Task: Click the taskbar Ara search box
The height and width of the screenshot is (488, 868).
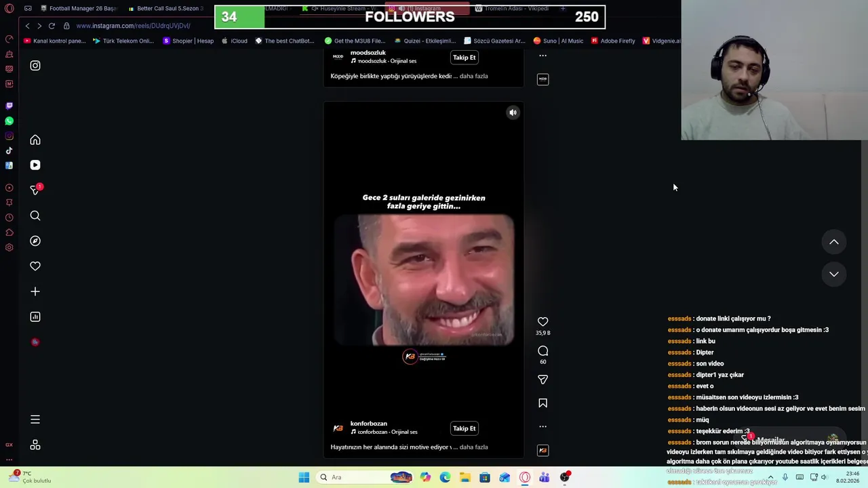Action: coord(364,477)
